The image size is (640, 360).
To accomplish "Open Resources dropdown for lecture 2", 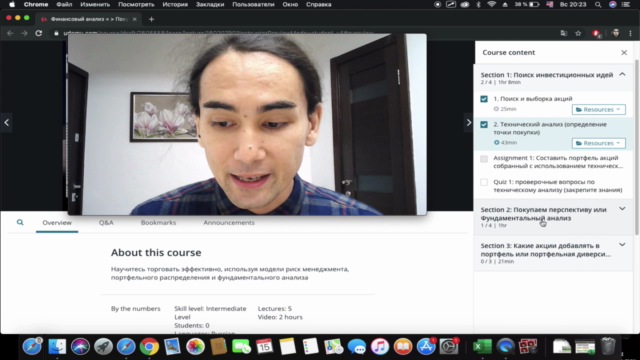I will 598,143.
